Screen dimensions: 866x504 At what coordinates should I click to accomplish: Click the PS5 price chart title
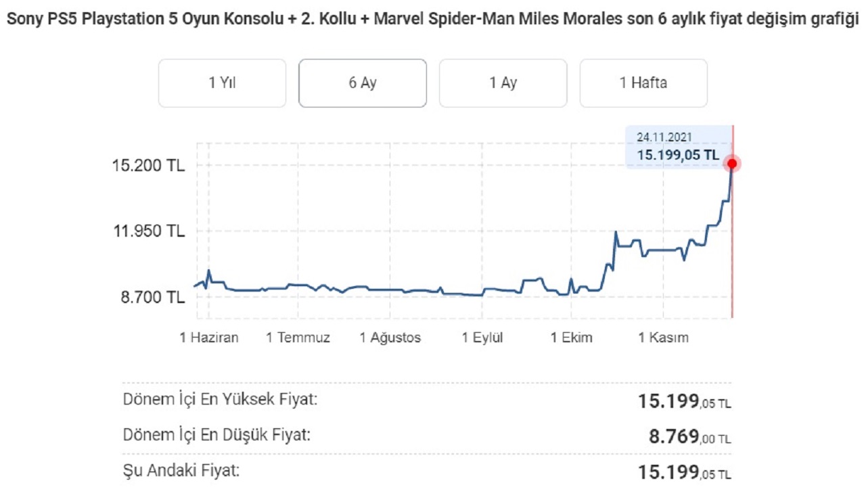[x=432, y=19]
